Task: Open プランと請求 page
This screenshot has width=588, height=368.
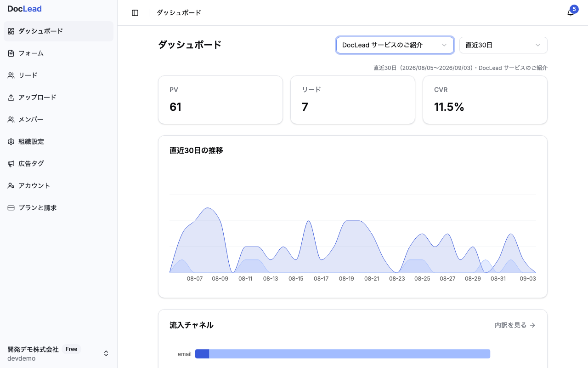Action: [x=58, y=208]
